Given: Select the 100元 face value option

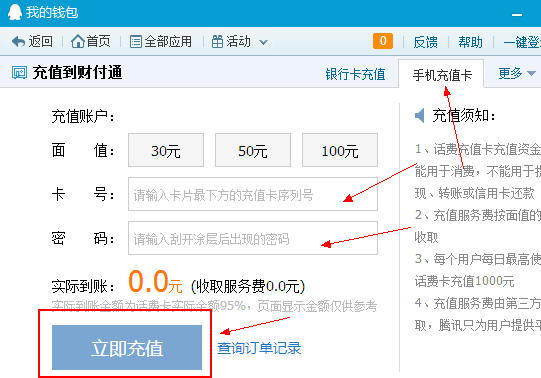Looking at the screenshot, I should pos(340,150).
